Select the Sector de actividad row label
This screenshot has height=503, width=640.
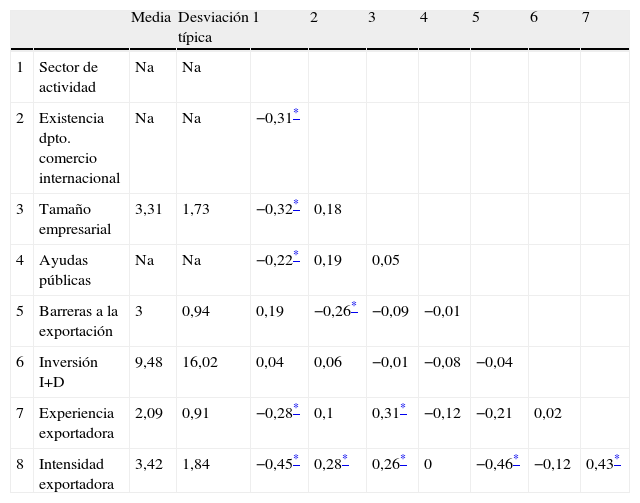[68, 76]
